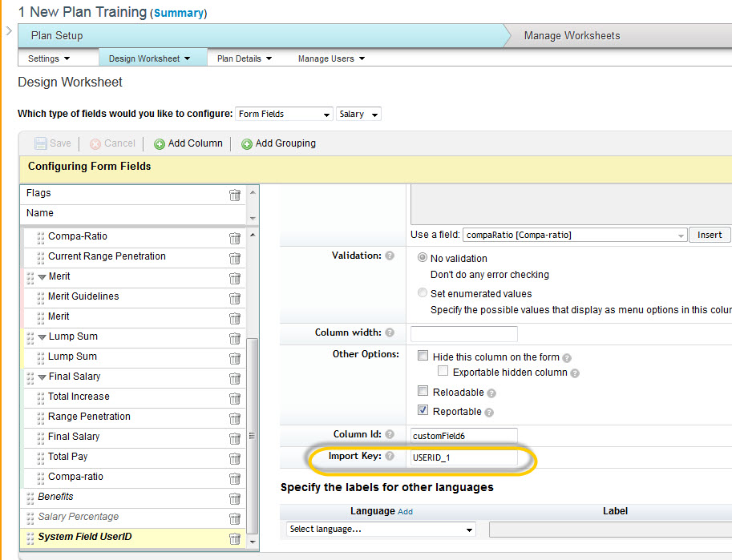This screenshot has height=560, width=732.
Task: Click the Cancel button
Action: (x=112, y=143)
